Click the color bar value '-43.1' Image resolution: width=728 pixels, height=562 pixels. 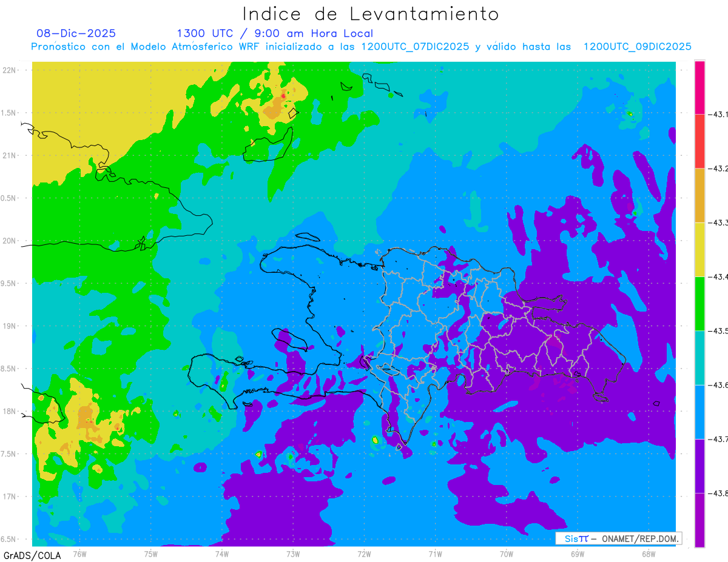[718, 114]
